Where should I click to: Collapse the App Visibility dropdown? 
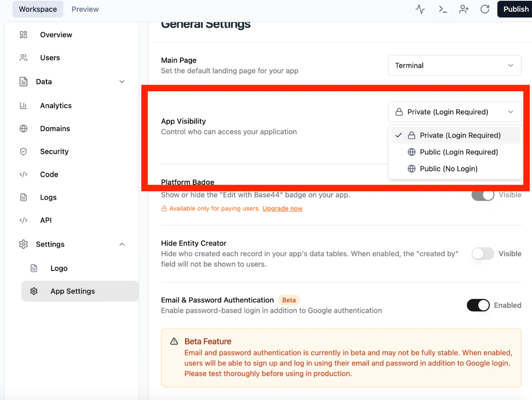point(455,112)
